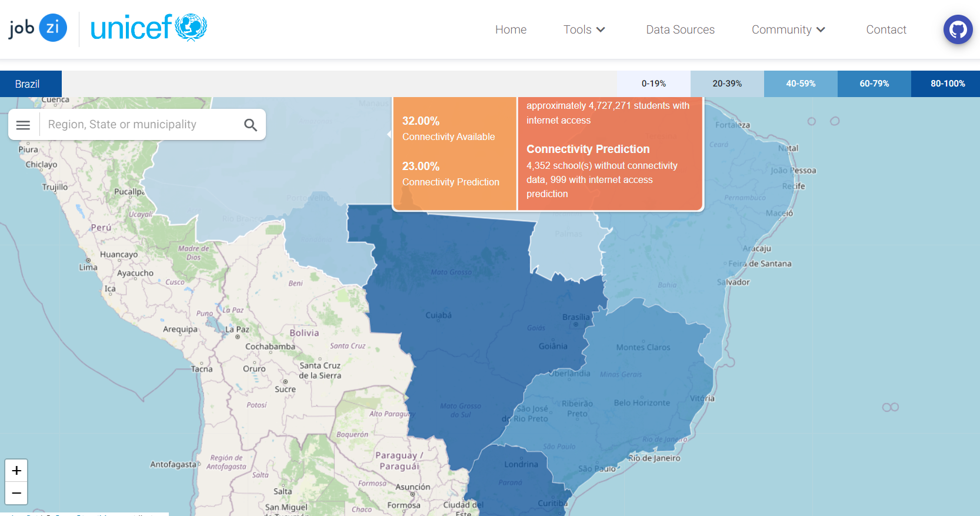
Task: Click the Londrina city label
Action: pos(521,464)
